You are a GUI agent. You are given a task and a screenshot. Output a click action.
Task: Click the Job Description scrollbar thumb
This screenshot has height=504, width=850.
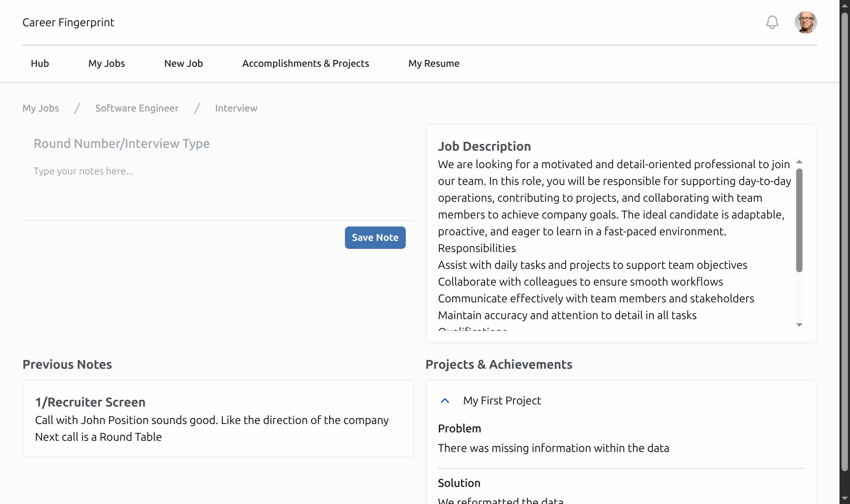point(799,220)
